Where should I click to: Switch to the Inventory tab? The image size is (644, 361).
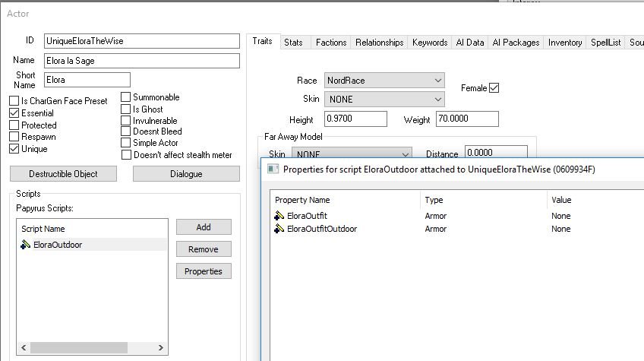(565, 43)
